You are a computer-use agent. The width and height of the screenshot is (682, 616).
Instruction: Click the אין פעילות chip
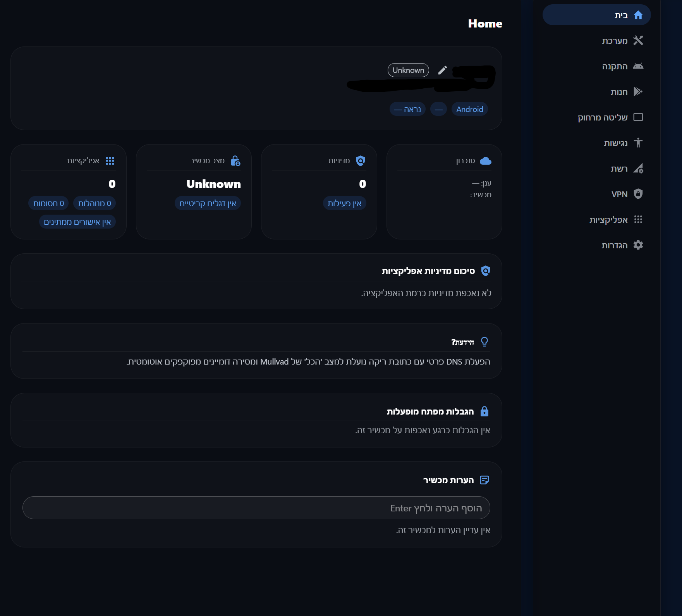click(x=344, y=203)
